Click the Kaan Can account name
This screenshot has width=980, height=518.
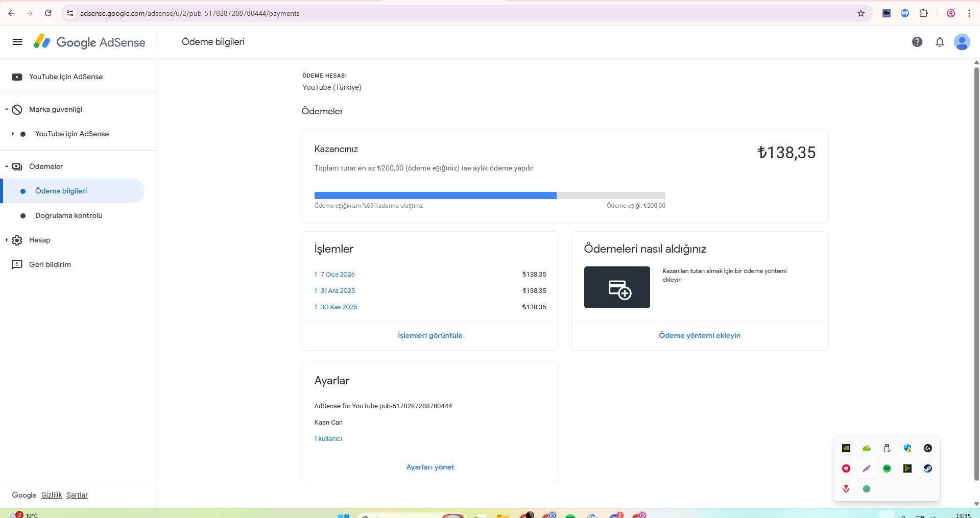tap(328, 423)
